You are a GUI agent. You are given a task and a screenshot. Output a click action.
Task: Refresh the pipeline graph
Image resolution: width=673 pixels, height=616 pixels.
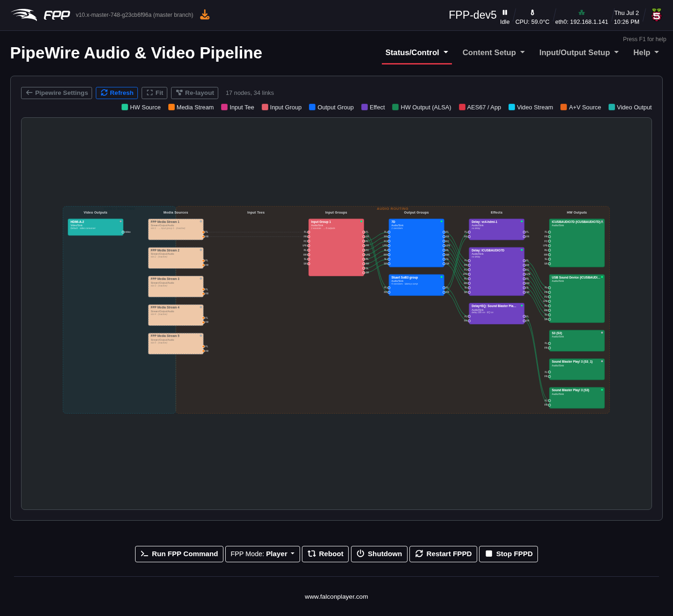117,93
